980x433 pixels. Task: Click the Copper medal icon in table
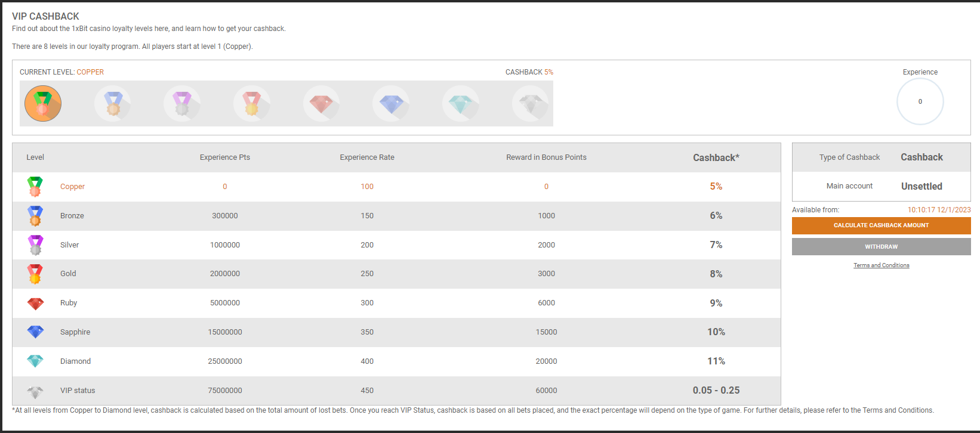[35, 187]
